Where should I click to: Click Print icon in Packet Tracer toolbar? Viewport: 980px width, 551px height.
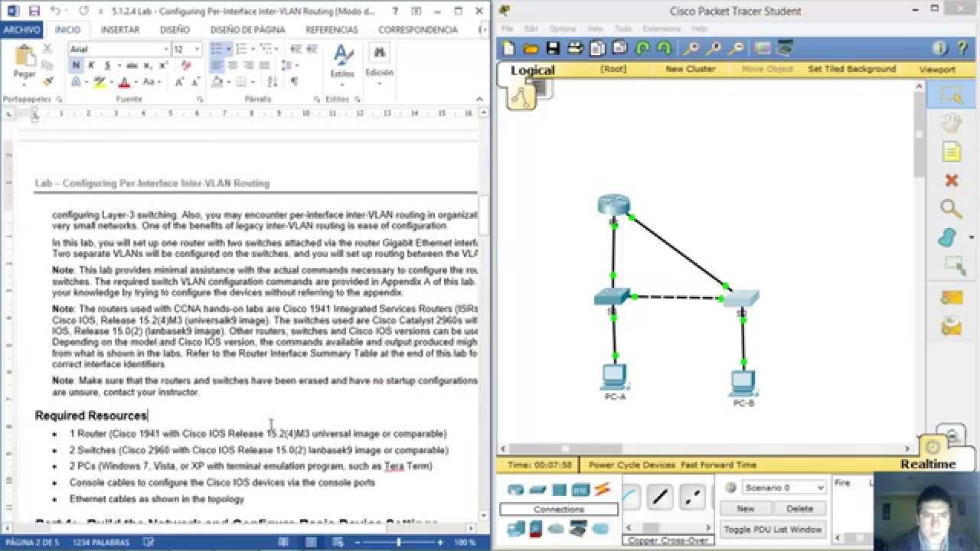click(575, 48)
